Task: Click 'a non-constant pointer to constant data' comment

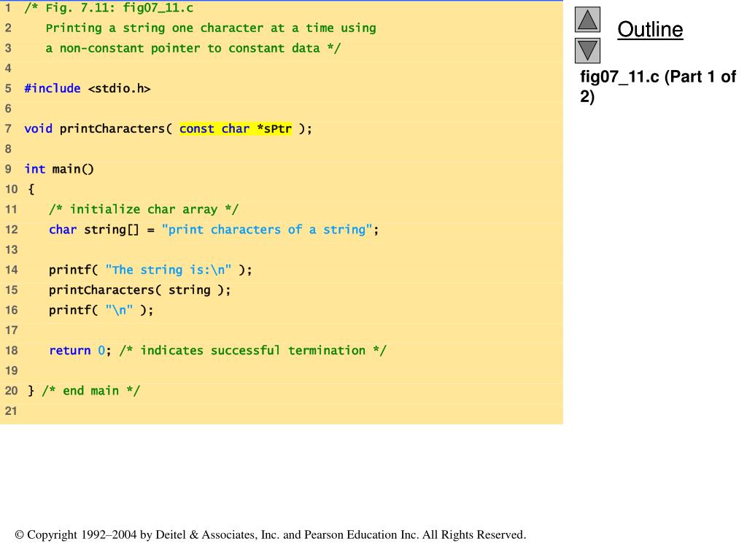Action: pyautogui.click(x=193, y=48)
